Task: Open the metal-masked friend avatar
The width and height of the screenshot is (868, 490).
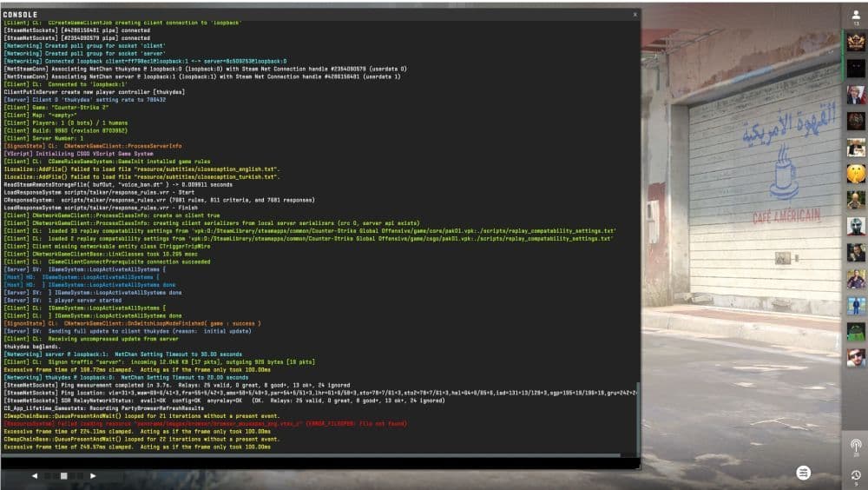Action: click(856, 226)
